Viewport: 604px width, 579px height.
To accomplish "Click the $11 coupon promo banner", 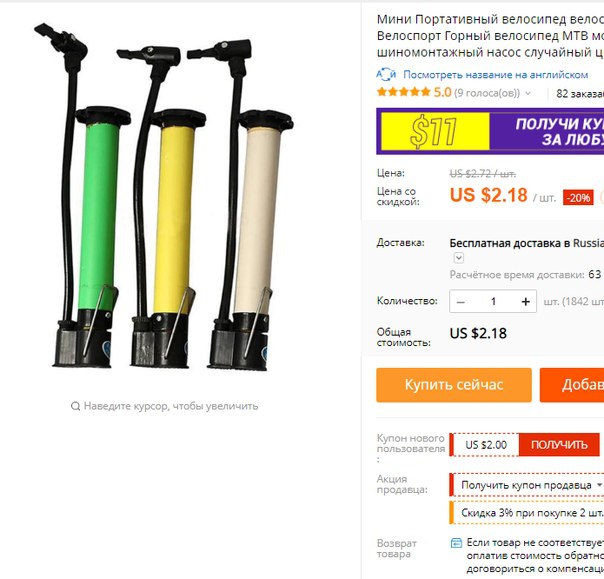I will (x=490, y=131).
